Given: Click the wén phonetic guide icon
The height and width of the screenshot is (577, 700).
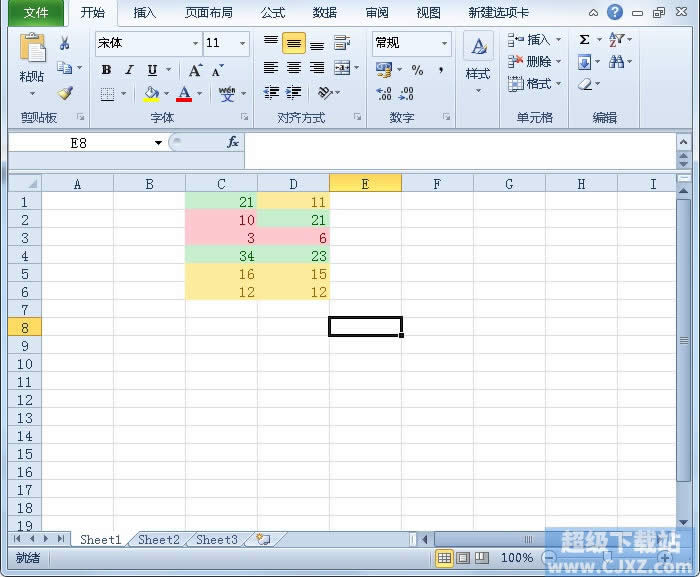Looking at the screenshot, I should pos(227,94).
